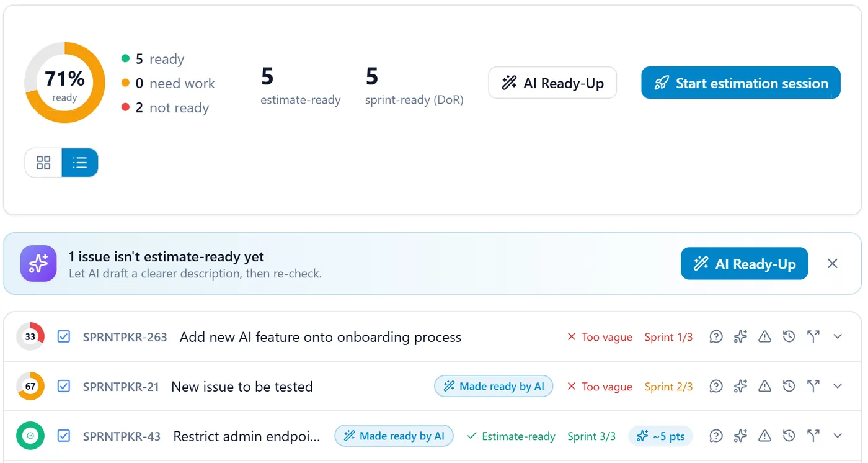Click "Too vague" status on SPRNTPKR-263
Viewport: 868px width, 463px height.
[x=600, y=337]
